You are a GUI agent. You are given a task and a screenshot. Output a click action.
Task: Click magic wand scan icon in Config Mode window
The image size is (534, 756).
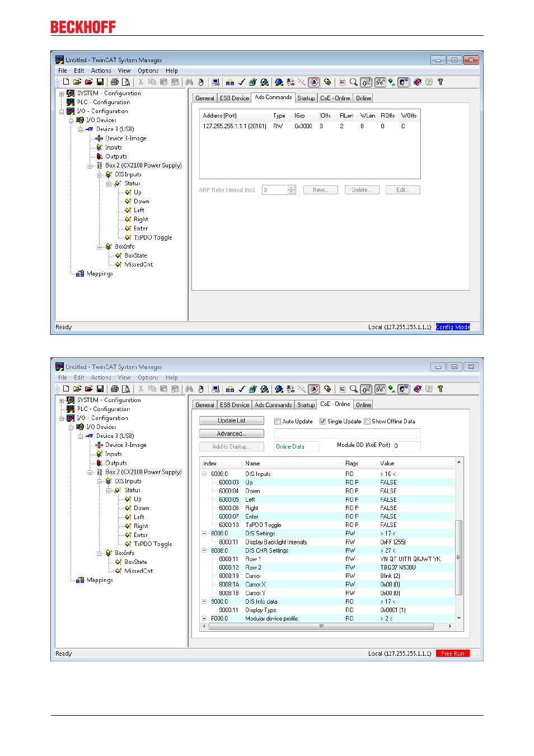click(x=302, y=82)
